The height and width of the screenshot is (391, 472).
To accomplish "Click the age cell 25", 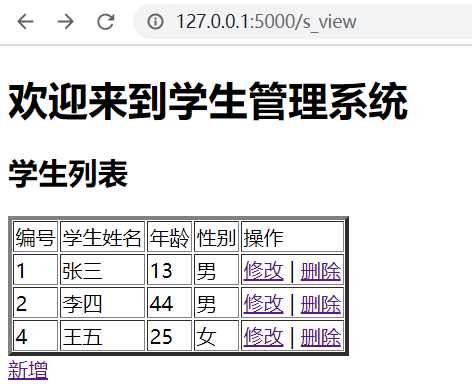I will pyautogui.click(x=169, y=336).
